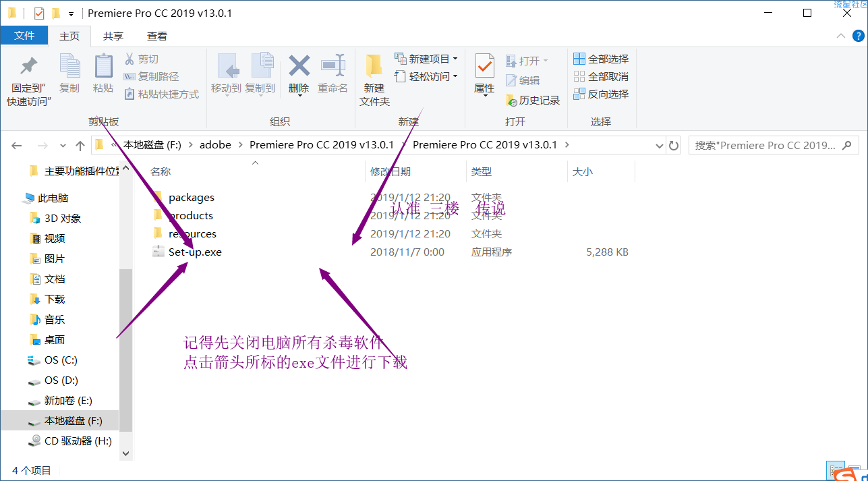Click the navigation pane scrollbar thumb
Image resolution: width=868 pixels, height=481 pixels.
coord(126,349)
